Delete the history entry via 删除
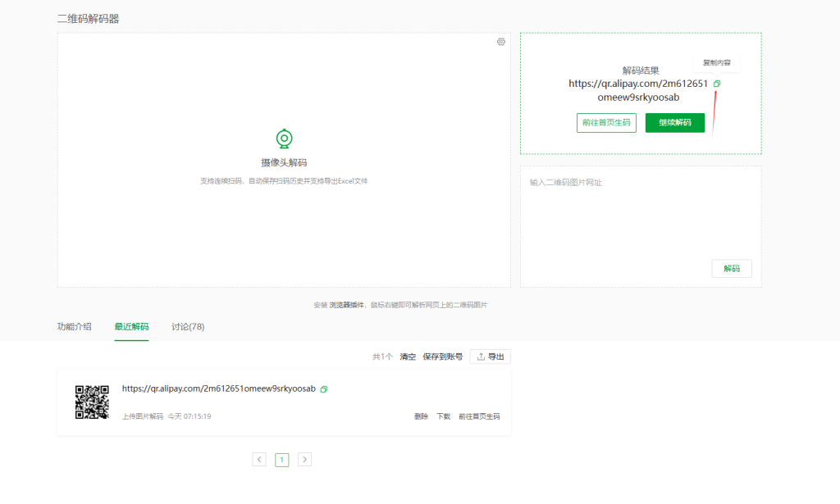 421,416
